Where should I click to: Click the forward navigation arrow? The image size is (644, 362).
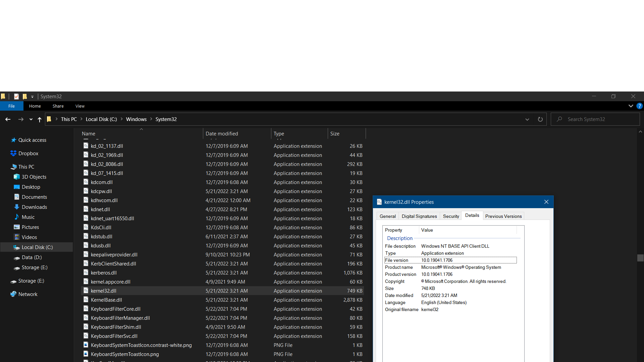(x=20, y=119)
